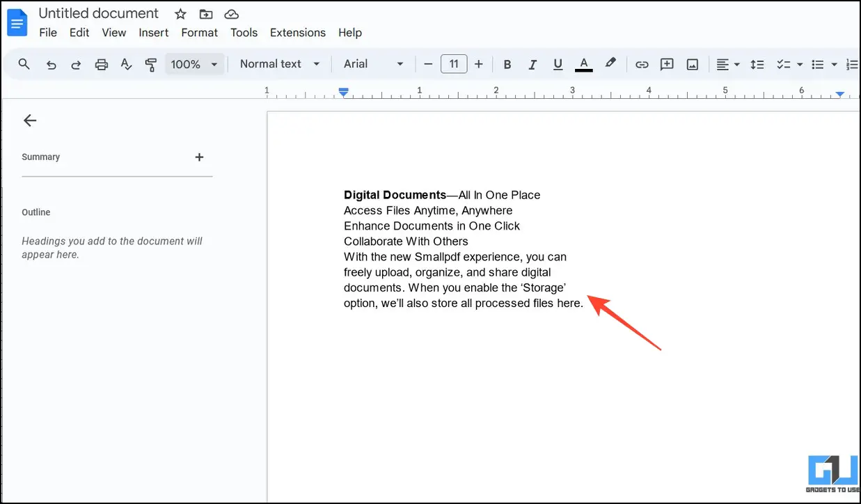Open the File menu
Viewport: 861px width, 504px height.
click(48, 33)
